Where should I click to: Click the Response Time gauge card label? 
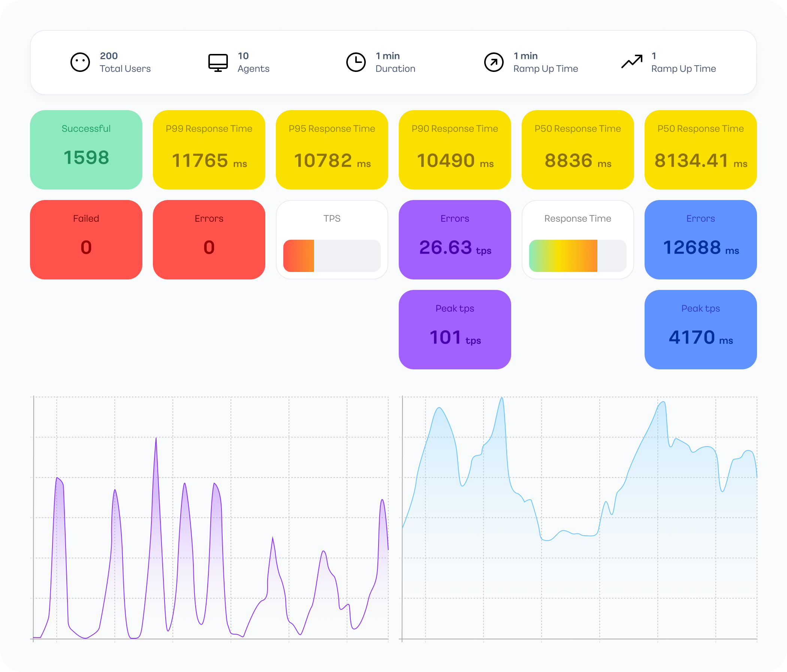point(578,218)
